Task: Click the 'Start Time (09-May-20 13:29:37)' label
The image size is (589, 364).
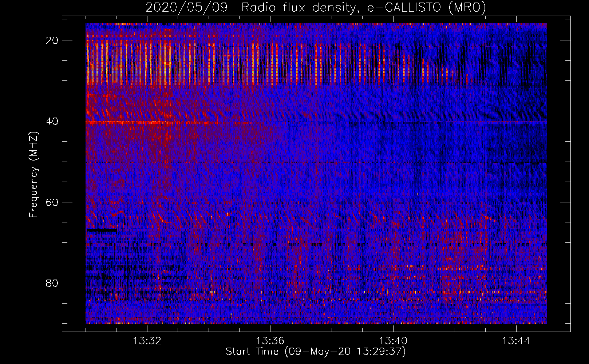Action: (x=315, y=352)
